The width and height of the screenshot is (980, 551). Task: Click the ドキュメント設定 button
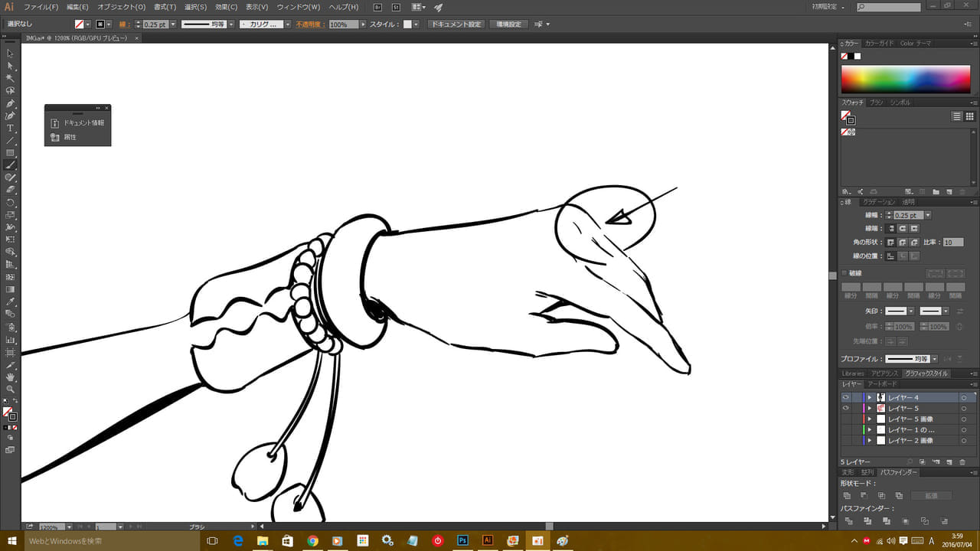456,24
